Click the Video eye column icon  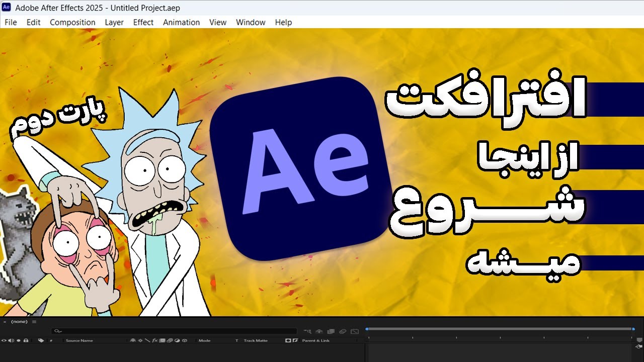click(x=4, y=340)
